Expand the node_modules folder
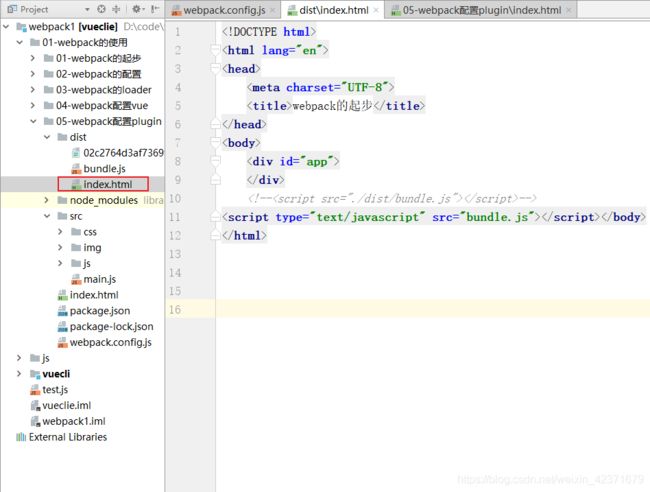650x492 pixels. pyautogui.click(x=47, y=200)
